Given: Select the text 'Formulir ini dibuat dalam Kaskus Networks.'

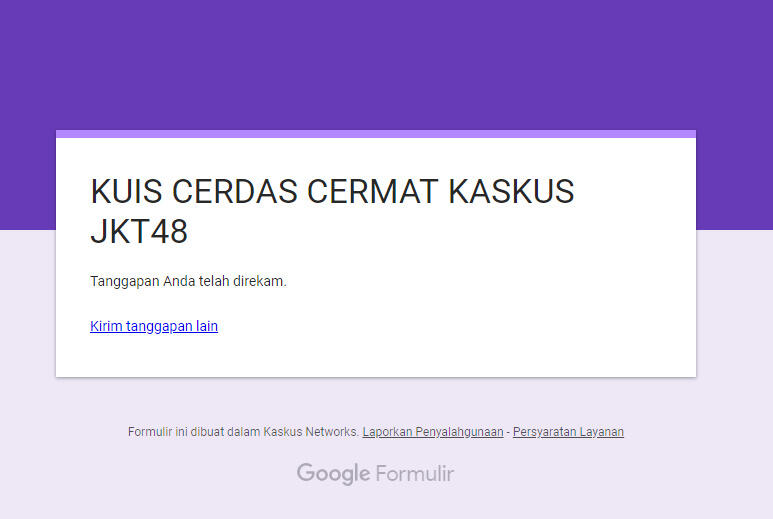Looking at the screenshot, I should click(243, 432).
